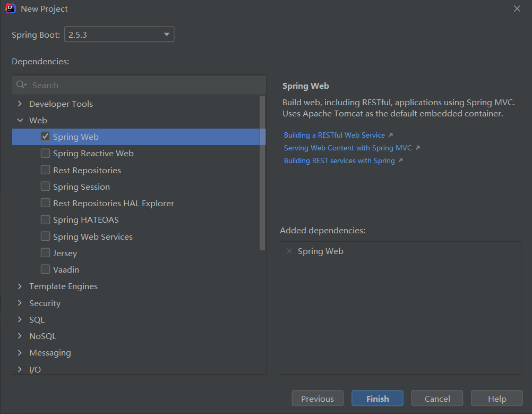Select the Developer Tools tree label
Viewport: 532px width, 414px height.
[x=61, y=104]
